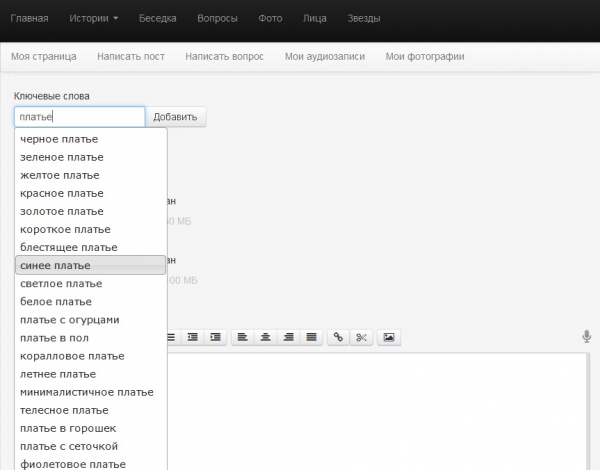
Task: Click Написать вопрос link
Action: 225,57
